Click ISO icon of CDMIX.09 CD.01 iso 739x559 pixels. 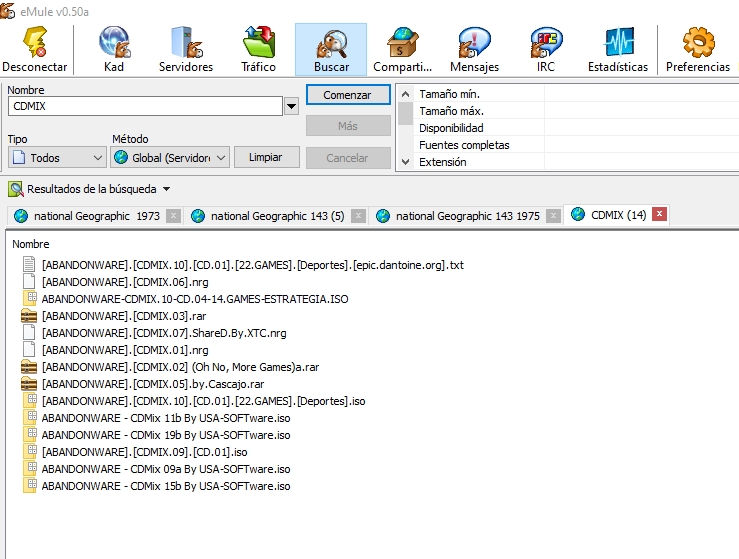pyautogui.click(x=30, y=452)
